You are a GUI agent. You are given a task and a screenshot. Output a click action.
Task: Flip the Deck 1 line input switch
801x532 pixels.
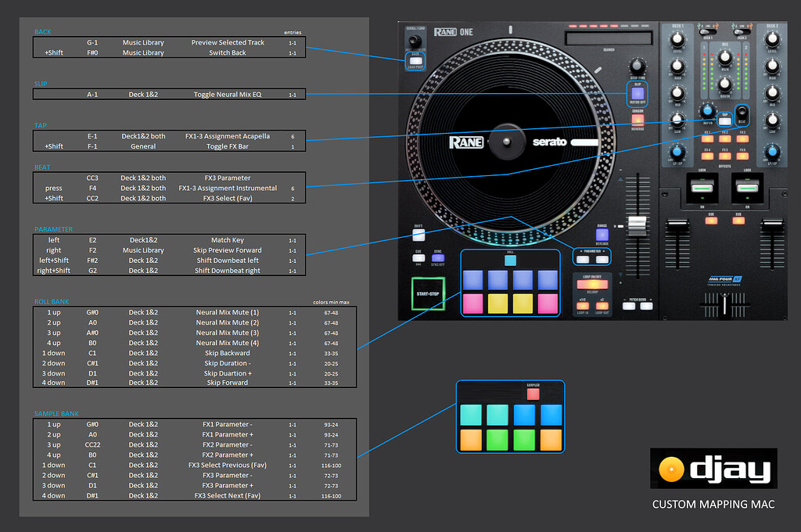coord(708,32)
